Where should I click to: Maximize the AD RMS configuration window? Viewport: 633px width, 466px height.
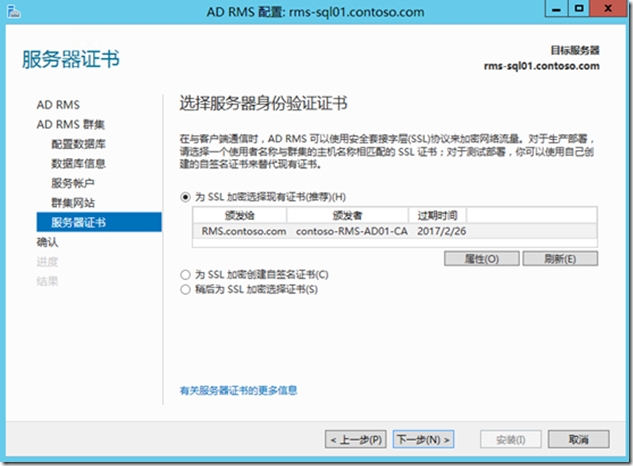579,9
